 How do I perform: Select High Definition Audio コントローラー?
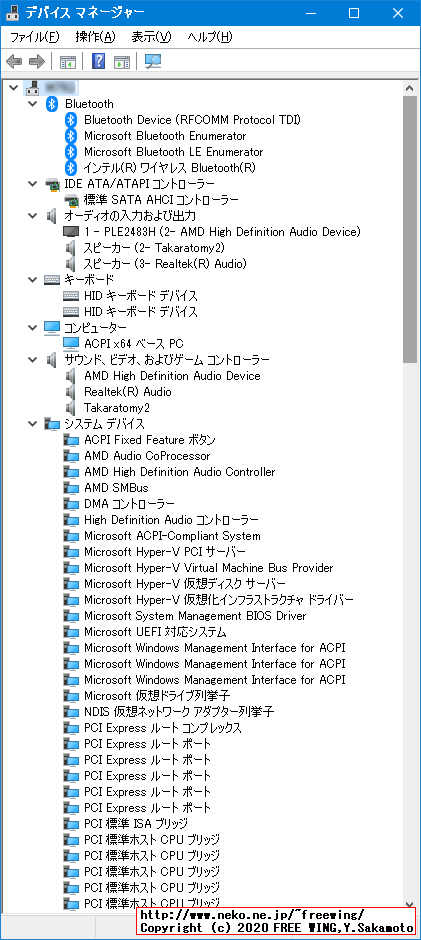pyautogui.click(x=172, y=520)
